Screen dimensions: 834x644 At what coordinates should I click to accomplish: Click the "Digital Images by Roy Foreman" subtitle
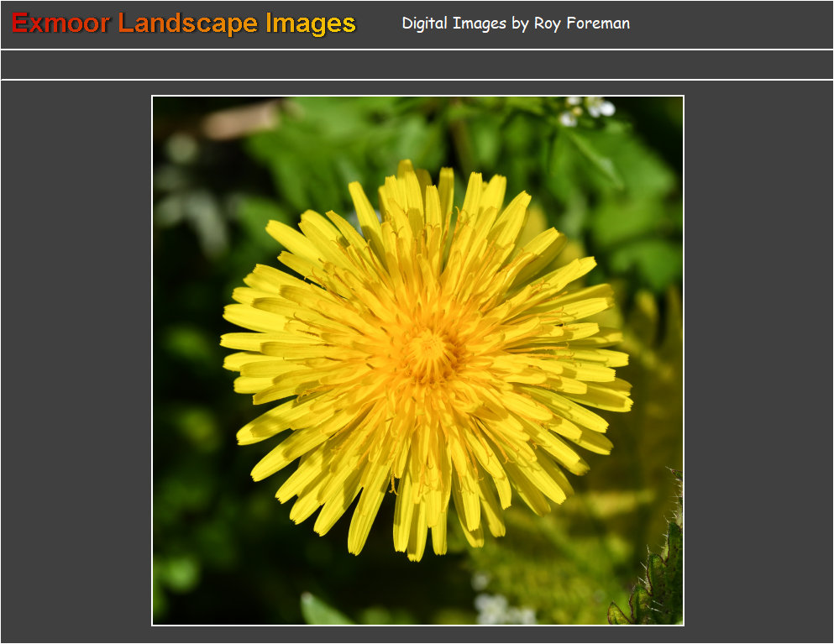click(x=516, y=24)
